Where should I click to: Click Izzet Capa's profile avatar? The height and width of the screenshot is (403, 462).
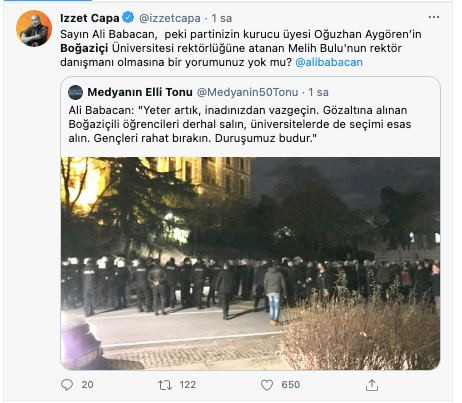pos(34,28)
